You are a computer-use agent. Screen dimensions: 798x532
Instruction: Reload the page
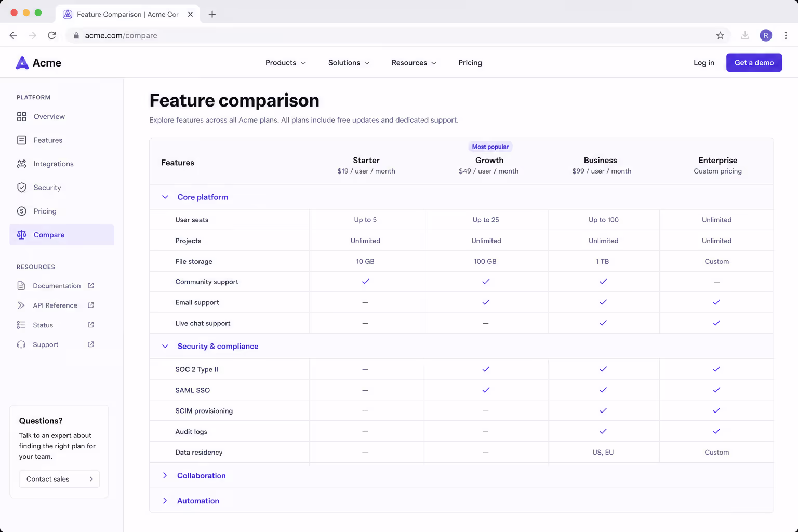point(52,35)
